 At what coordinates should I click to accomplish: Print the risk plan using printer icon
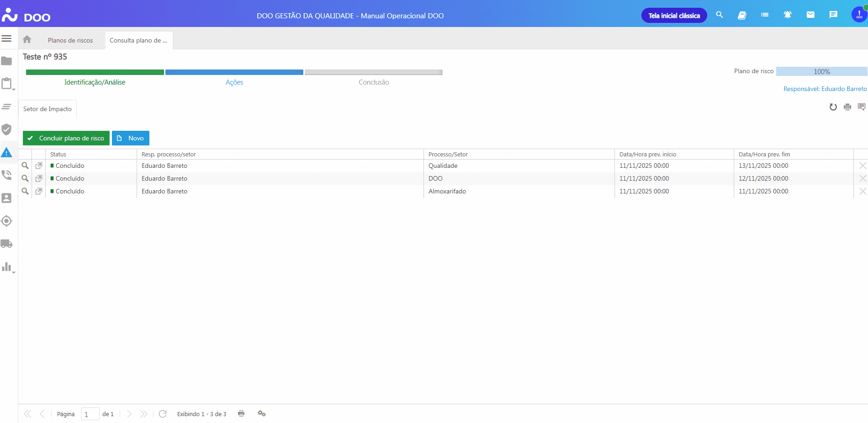pos(847,107)
